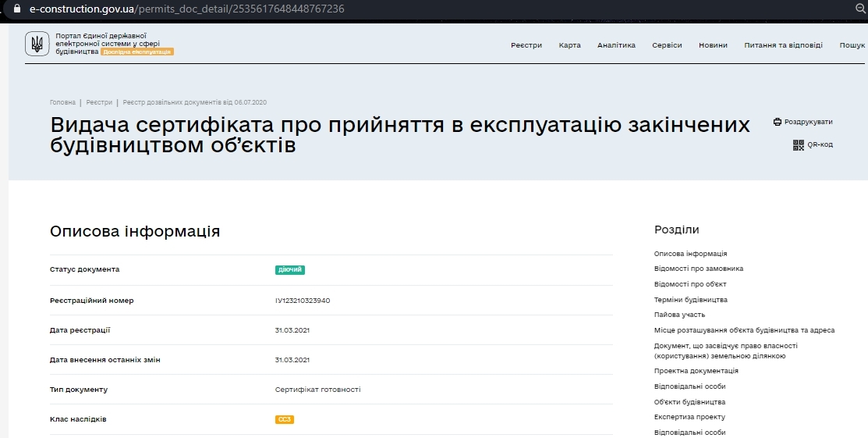Click the Тип документу label

point(79,390)
